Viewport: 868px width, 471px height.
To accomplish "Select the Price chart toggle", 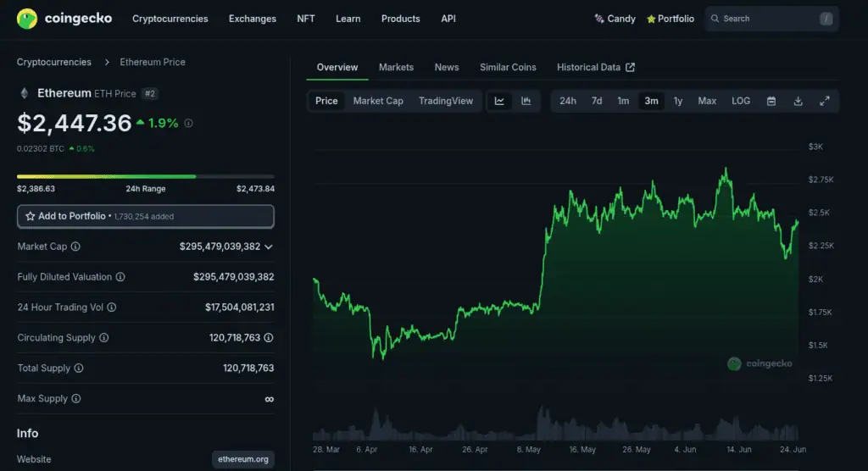I will click(x=326, y=101).
